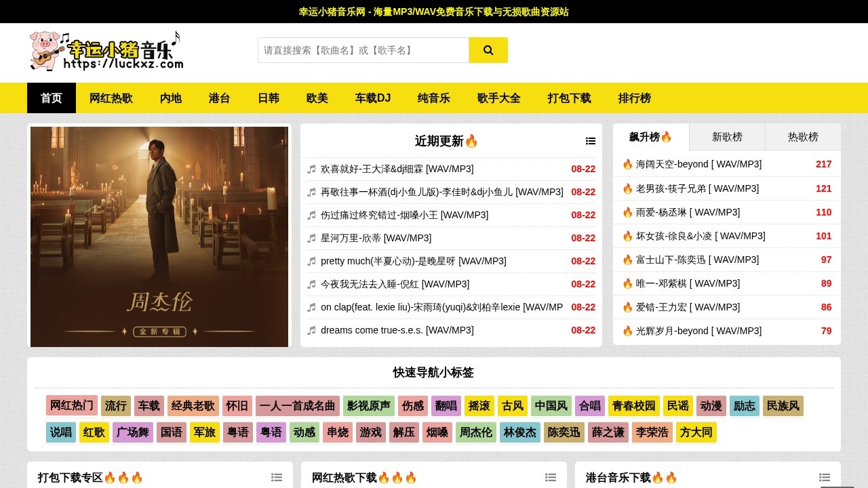The height and width of the screenshot is (488, 868).
Task: Open the 内地 navigation item
Action: coord(171,98)
